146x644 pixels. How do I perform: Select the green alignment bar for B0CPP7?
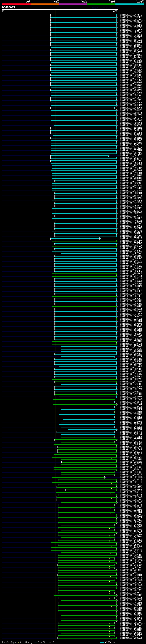(85, 241)
